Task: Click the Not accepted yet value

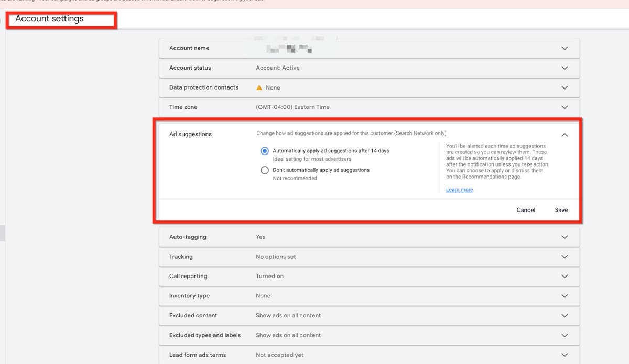Action: pos(279,355)
